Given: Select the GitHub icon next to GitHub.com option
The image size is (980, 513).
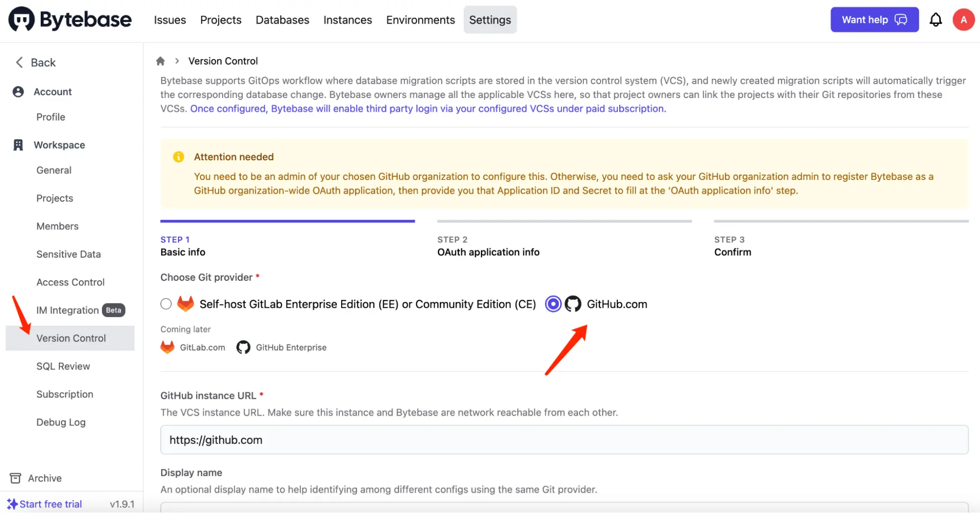Looking at the screenshot, I should tap(573, 304).
